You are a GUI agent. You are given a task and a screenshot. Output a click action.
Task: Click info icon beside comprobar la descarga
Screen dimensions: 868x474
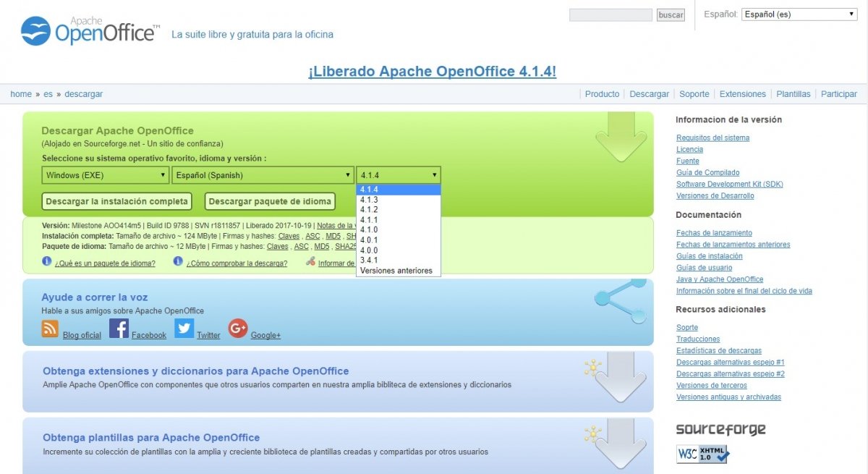tap(178, 261)
